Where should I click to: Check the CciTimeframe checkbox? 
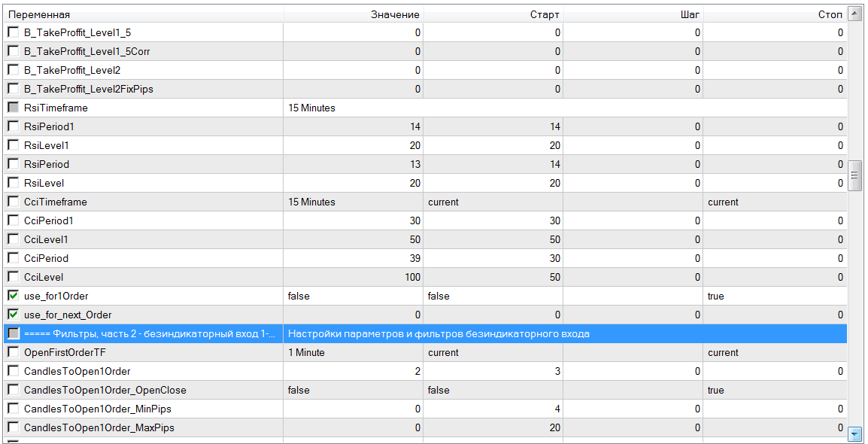pyautogui.click(x=12, y=202)
